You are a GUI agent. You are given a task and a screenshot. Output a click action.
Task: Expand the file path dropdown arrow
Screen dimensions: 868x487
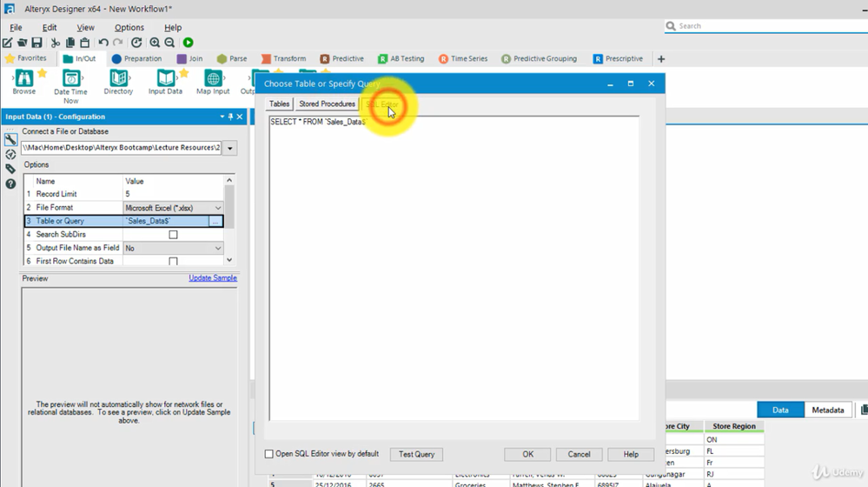229,148
